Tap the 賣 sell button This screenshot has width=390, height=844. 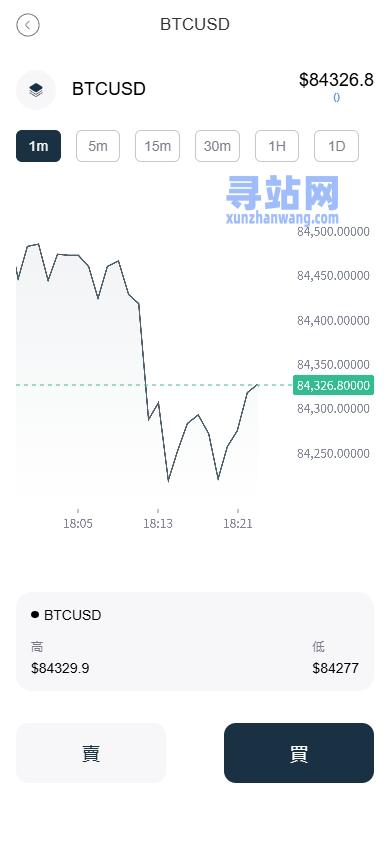point(91,752)
